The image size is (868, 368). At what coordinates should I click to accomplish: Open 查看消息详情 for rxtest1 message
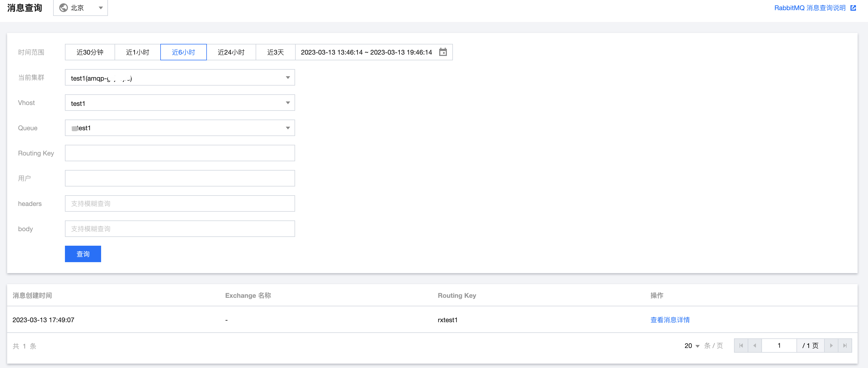coord(670,320)
